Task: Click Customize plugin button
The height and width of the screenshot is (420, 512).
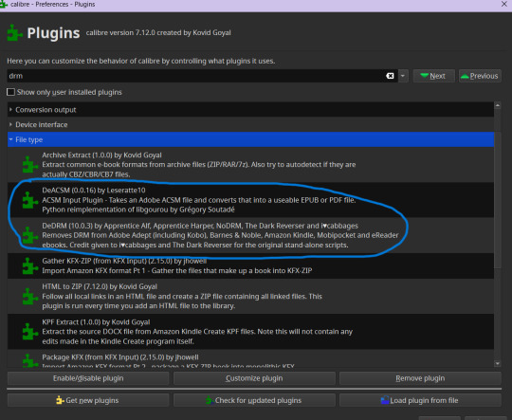Action: (254, 378)
